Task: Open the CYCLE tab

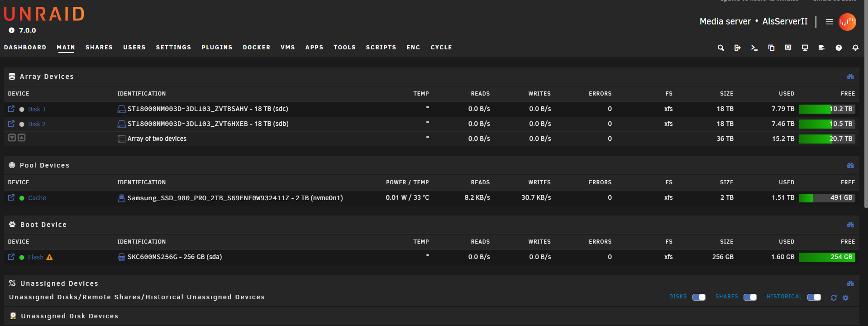Action: click(441, 47)
